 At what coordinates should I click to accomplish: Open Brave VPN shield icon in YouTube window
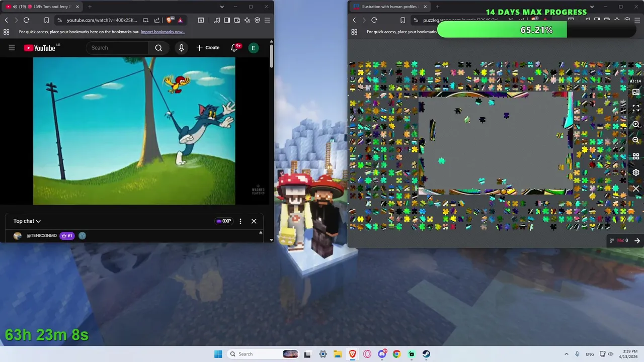(x=257, y=20)
